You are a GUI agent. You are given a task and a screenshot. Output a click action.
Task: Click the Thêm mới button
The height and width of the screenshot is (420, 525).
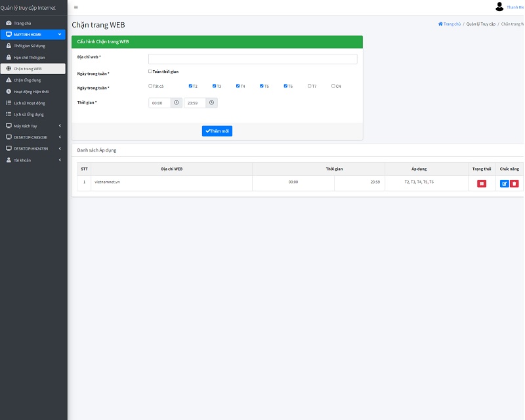point(217,131)
